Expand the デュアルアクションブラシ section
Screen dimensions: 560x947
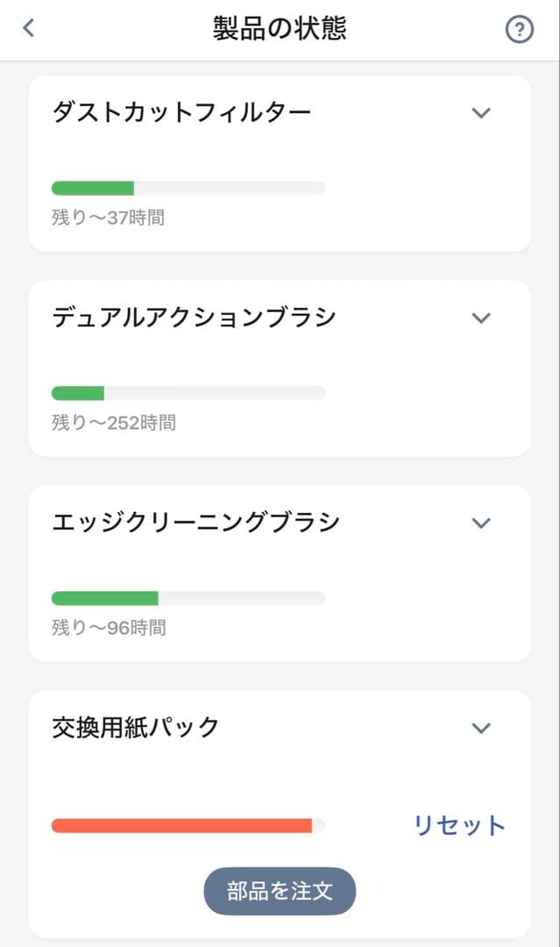pos(480,317)
